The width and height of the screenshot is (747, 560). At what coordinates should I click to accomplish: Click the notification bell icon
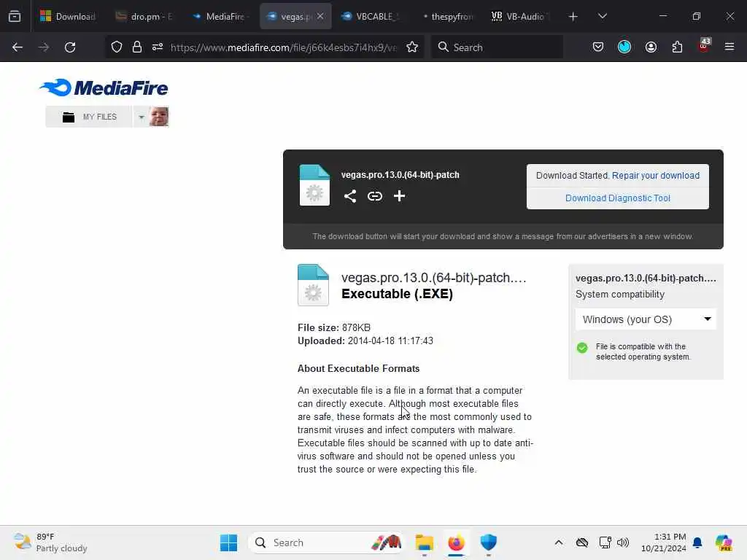click(x=697, y=542)
